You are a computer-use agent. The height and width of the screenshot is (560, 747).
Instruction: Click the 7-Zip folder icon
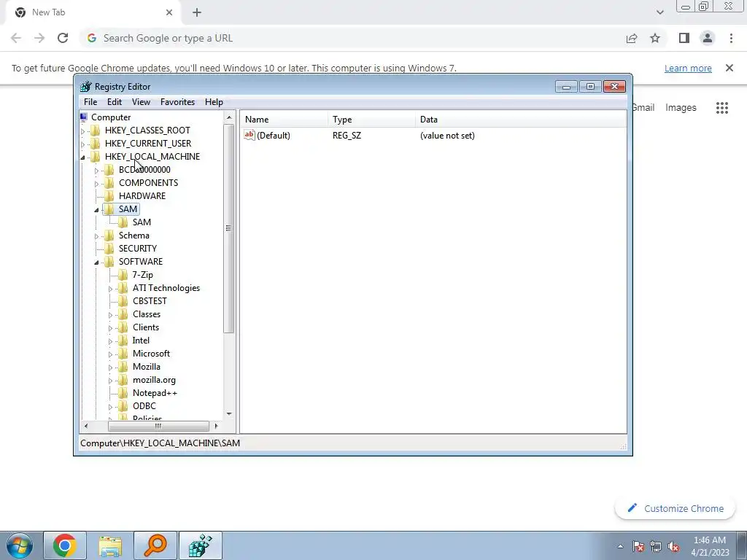pos(123,275)
